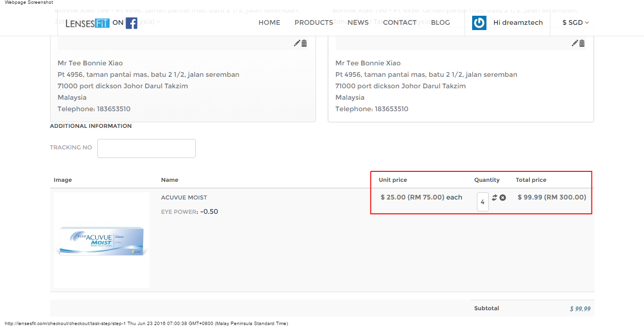Click the LensesFit logo
This screenshot has width=644, height=326.
point(88,23)
